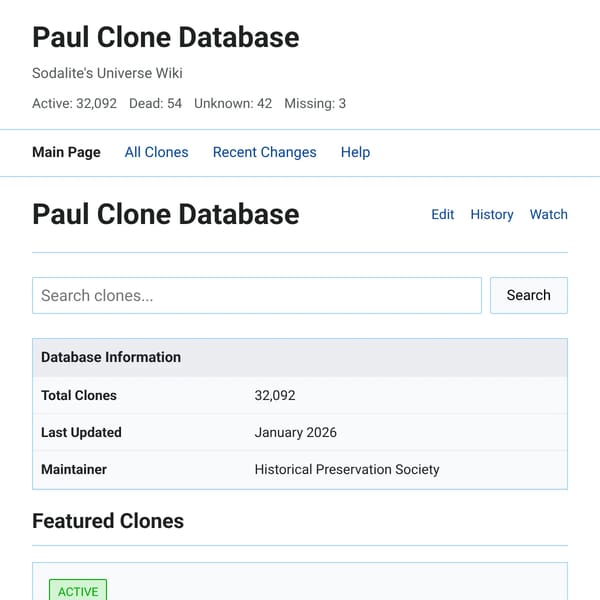600x600 pixels.
Task: Click the Dead: 54 stat
Action: point(155,103)
